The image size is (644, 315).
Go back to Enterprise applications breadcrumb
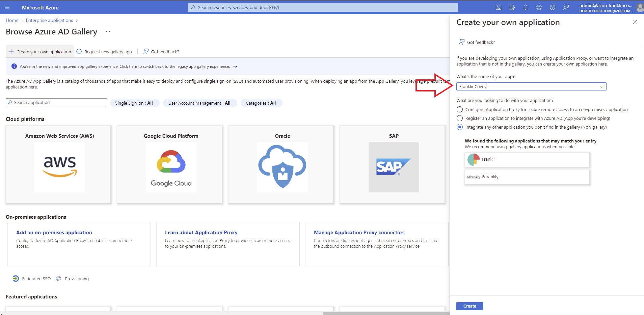(x=49, y=20)
